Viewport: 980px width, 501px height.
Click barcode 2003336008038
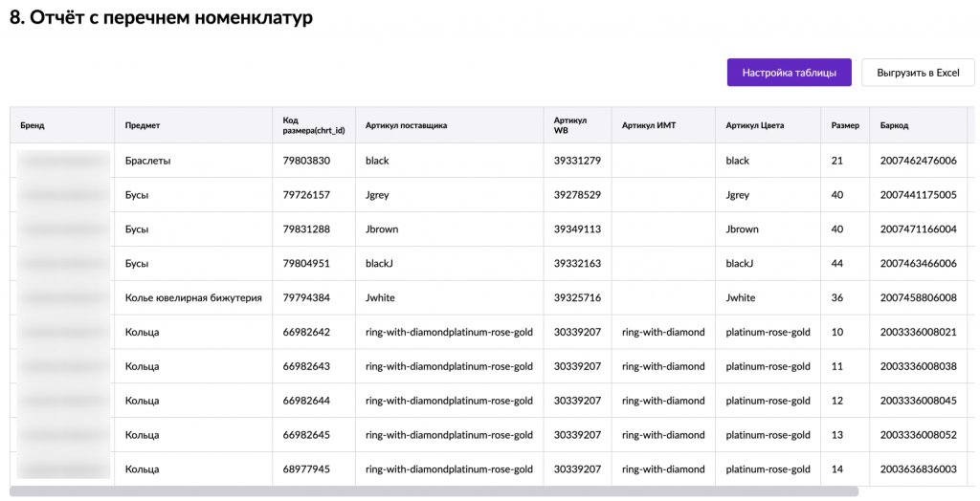tap(918, 367)
